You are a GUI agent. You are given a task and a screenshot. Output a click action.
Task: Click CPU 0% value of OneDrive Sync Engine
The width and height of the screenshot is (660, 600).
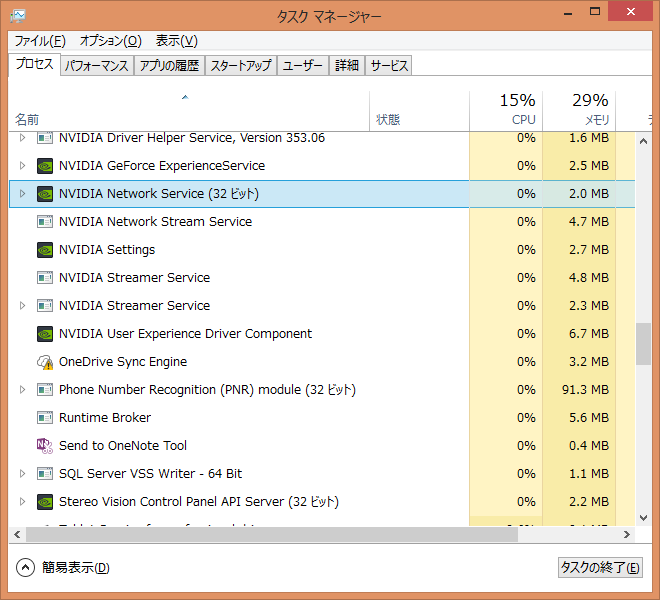[x=526, y=362]
